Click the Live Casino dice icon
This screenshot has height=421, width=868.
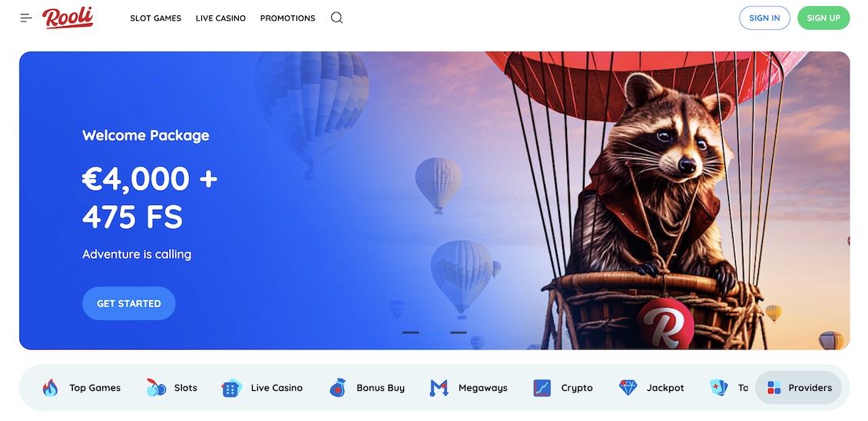(x=231, y=388)
